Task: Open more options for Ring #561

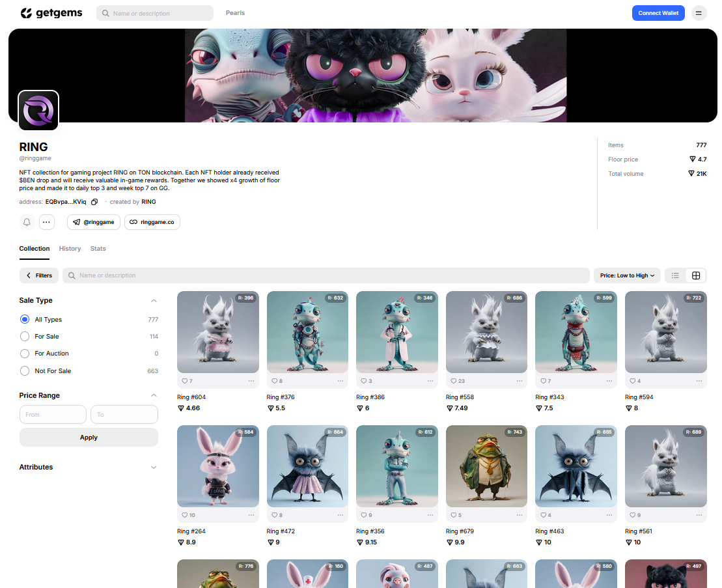Action: tap(699, 515)
